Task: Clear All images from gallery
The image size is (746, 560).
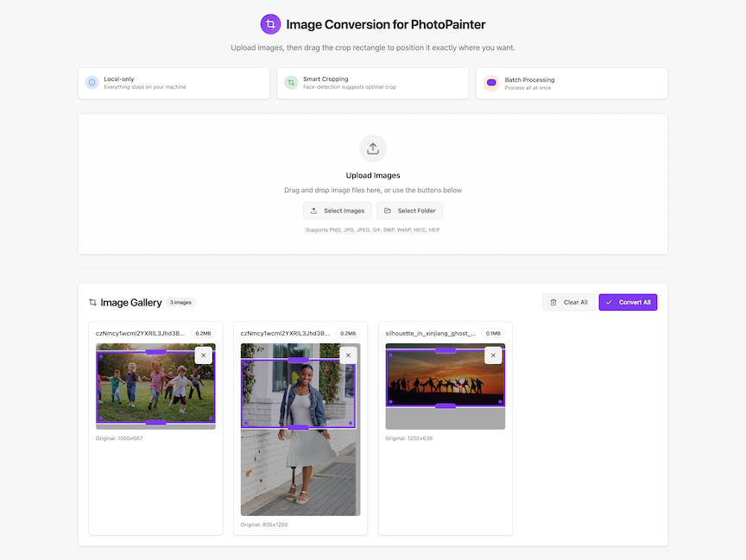Action: click(x=568, y=302)
